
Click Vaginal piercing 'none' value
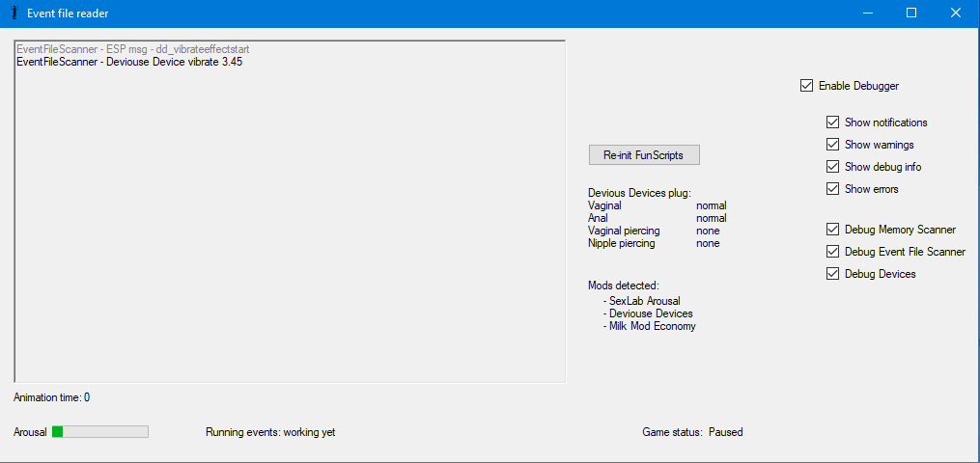pos(708,231)
